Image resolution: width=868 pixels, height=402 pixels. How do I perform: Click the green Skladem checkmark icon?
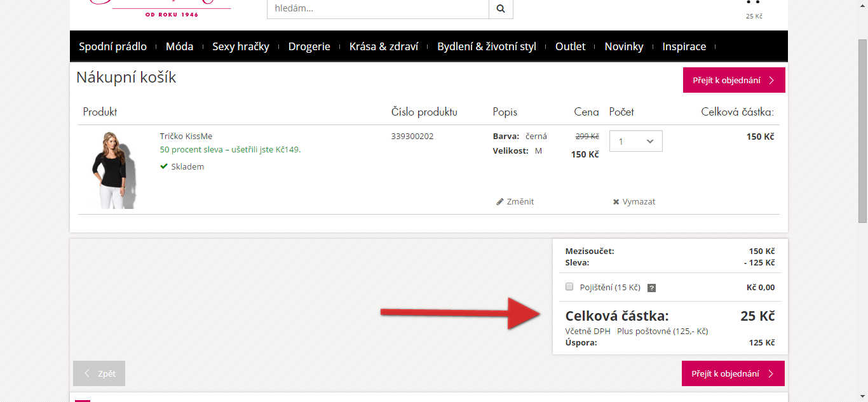(x=164, y=166)
